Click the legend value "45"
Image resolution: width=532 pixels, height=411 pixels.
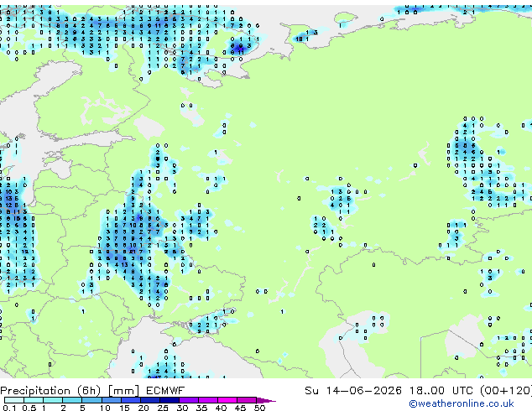(x=240, y=408)
